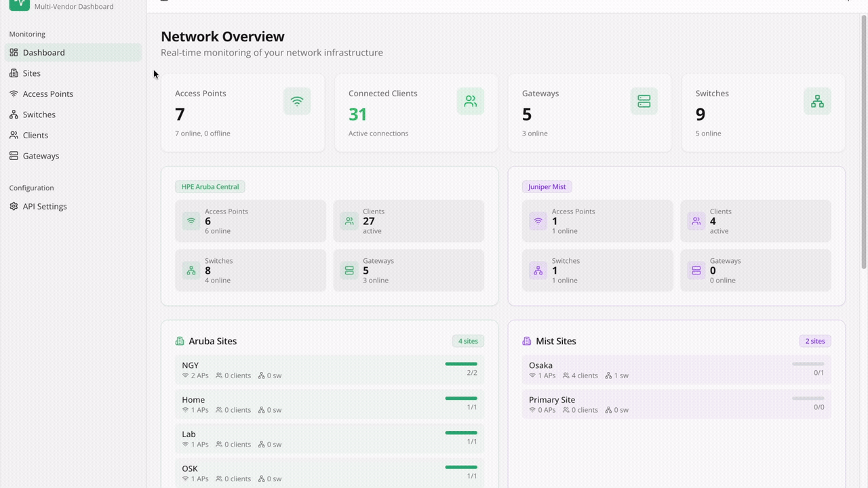
Task: Click the green Switches icon under HPE Aruba Central
Action: point(191,270)
